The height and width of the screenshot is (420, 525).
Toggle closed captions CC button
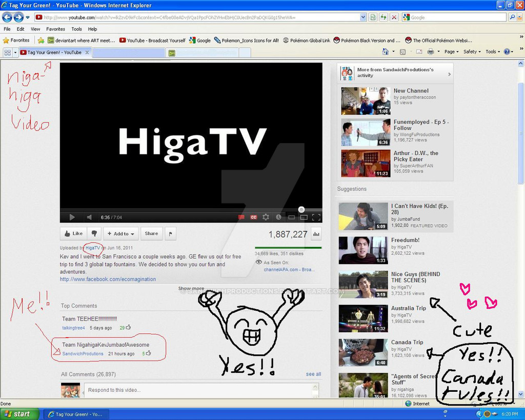[x=253, y=217]
